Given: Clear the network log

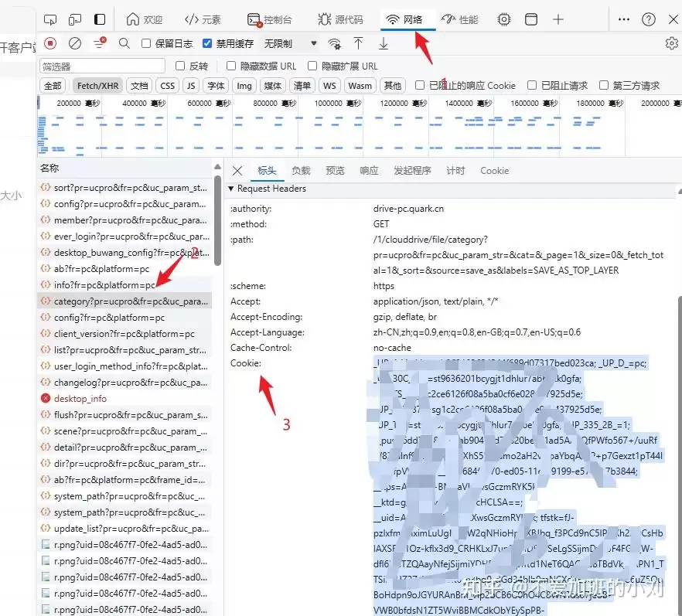Looking at the screenshot, I should pos(75,44).
